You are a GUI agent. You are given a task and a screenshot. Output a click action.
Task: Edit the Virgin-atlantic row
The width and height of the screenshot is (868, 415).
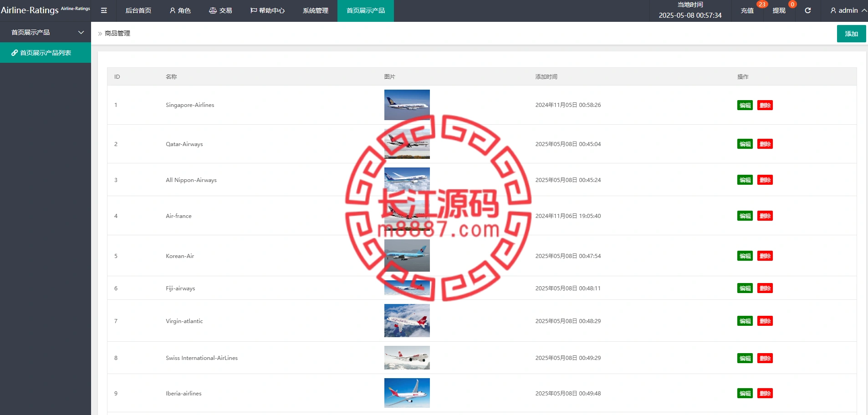pyautogui.click(x=745, y=321)
